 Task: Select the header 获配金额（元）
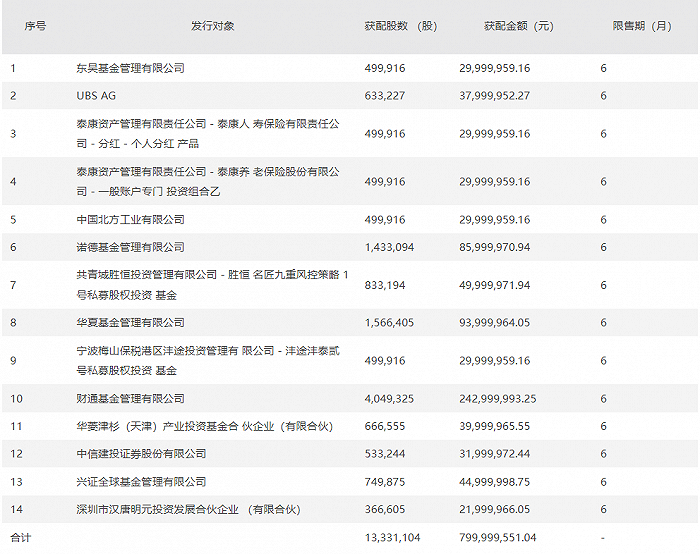(x=518, y=26)
